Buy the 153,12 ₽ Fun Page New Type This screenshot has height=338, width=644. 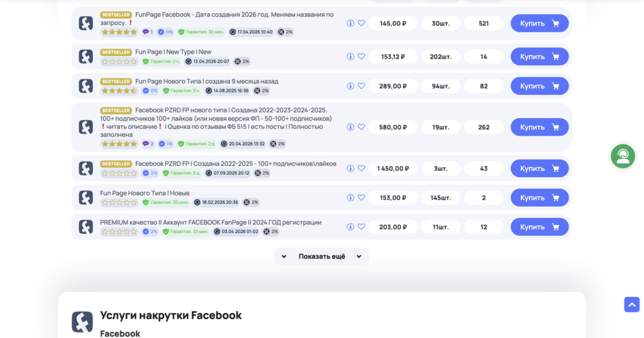coord(539,57)
